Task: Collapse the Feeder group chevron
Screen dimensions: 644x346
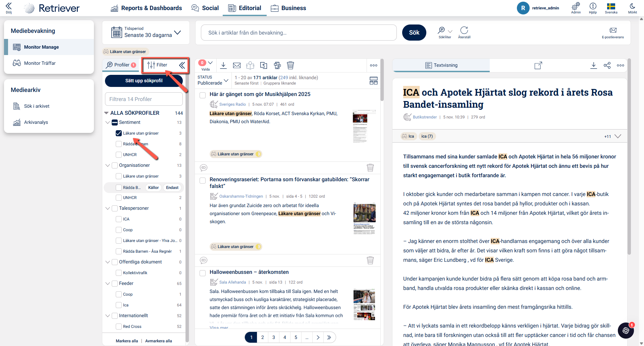Action: pos(108,284)
